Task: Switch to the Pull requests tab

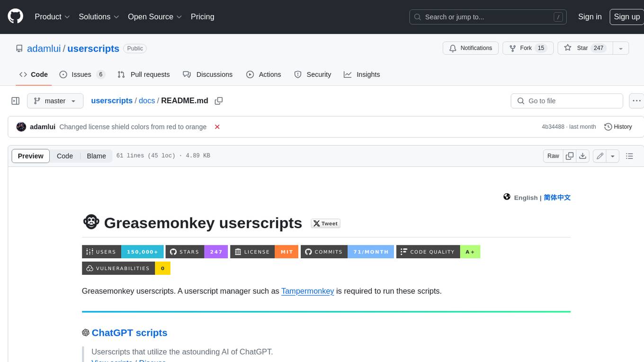Action: pyautogui.click(x=143, y=74)
